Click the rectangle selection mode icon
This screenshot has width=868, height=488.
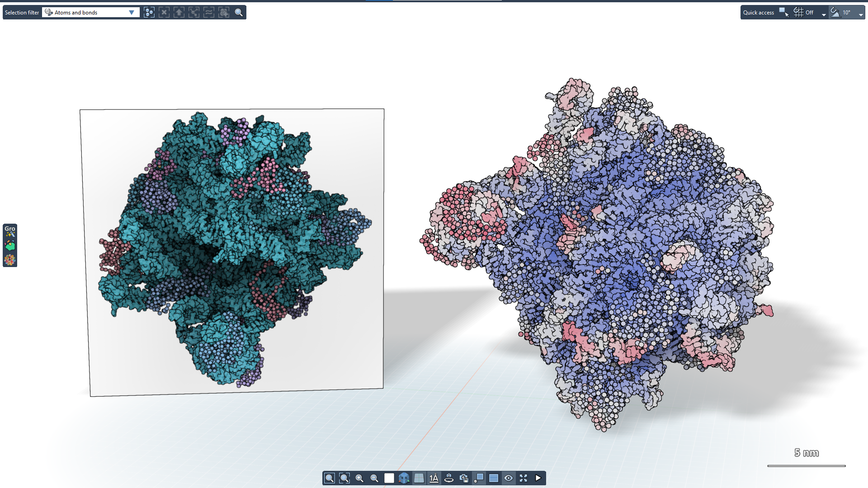784,13
